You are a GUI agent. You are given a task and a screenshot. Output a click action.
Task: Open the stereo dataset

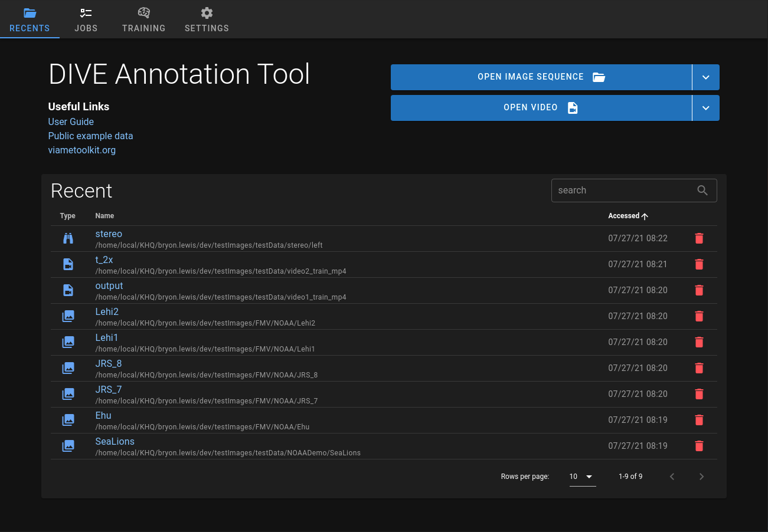pyautogui.click(x=109, y=234)
